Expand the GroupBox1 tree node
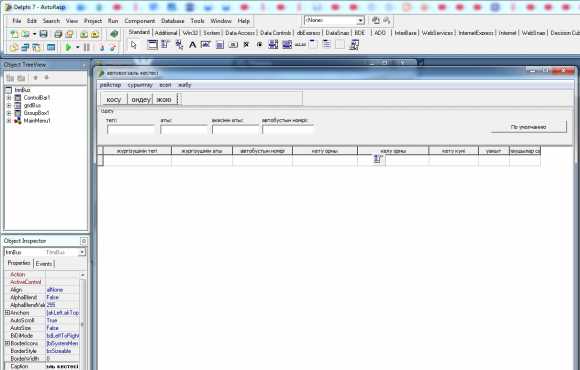Screen dimensions: 580x370 point(9,113)
